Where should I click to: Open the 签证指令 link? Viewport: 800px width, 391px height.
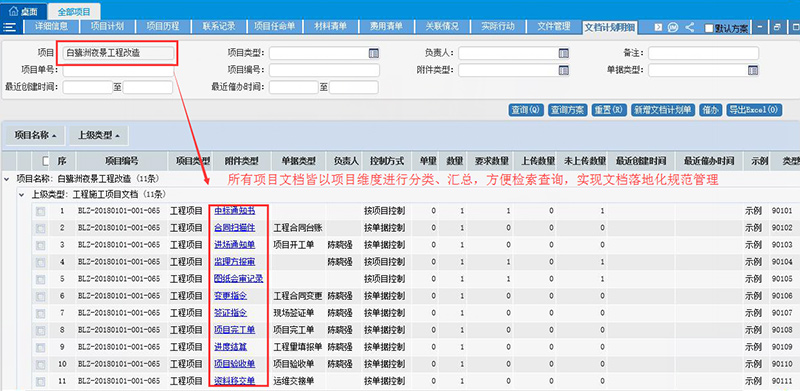click(x=231, y=312)
